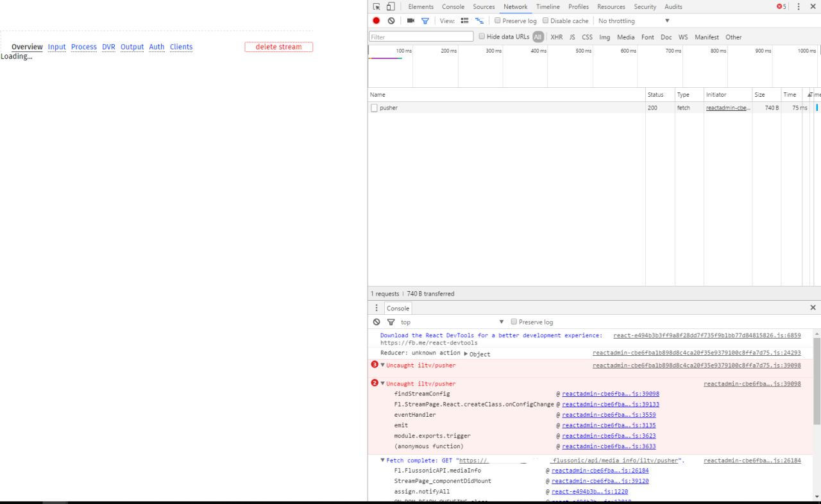Filter requests by Img type
The width and height of the screenshot is (821, 504).
tap(605, 37)
